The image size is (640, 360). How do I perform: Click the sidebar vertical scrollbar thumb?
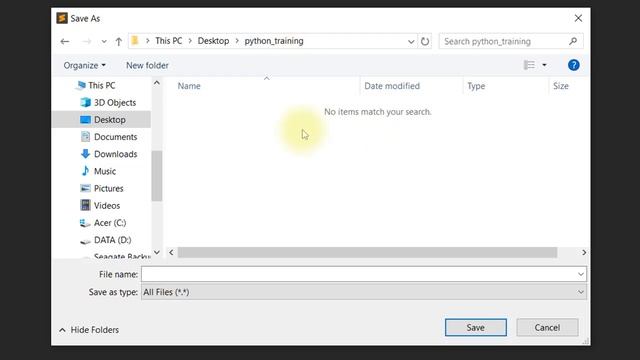point(157,176)
